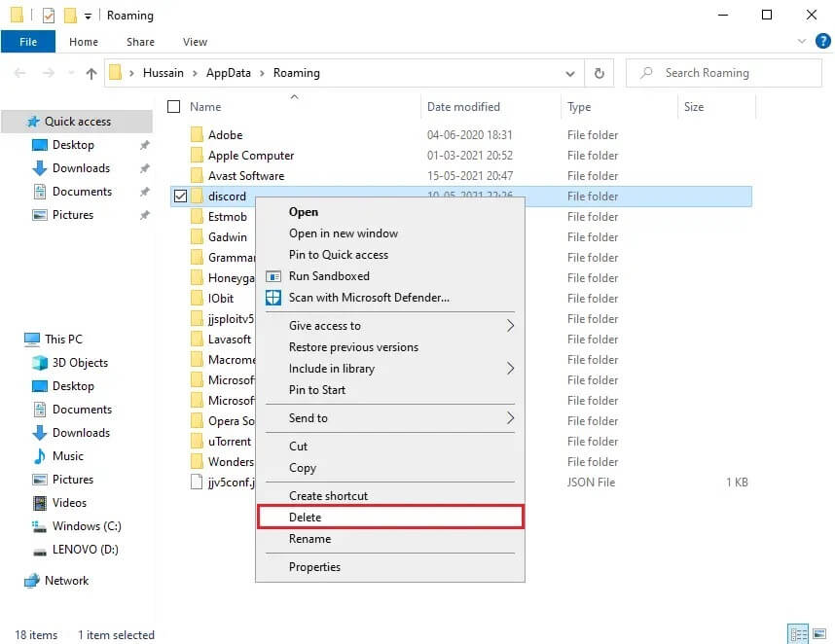835x644 pixels.
Task: Click the Lavasoft folder icon
Action: [x=197, y=340]
